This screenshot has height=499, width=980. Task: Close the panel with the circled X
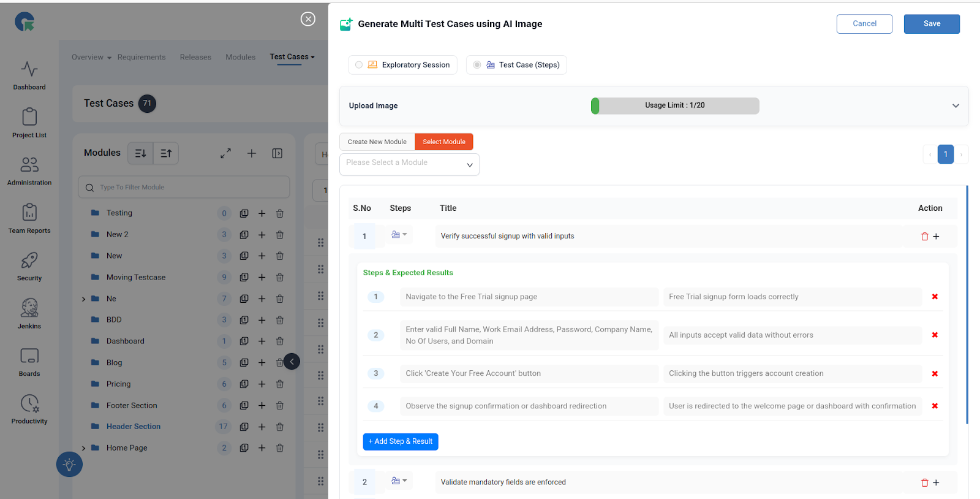click(x=308, y=19)
